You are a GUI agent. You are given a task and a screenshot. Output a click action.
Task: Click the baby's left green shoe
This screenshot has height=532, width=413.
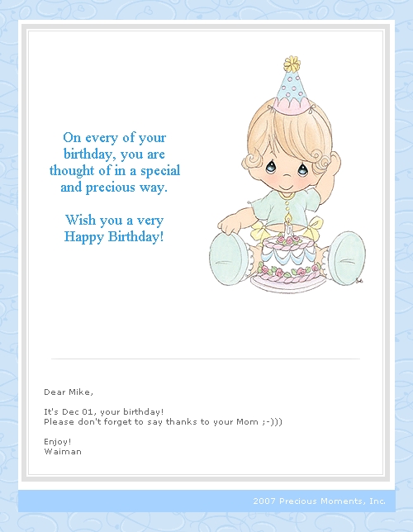[x=226, y=259]
